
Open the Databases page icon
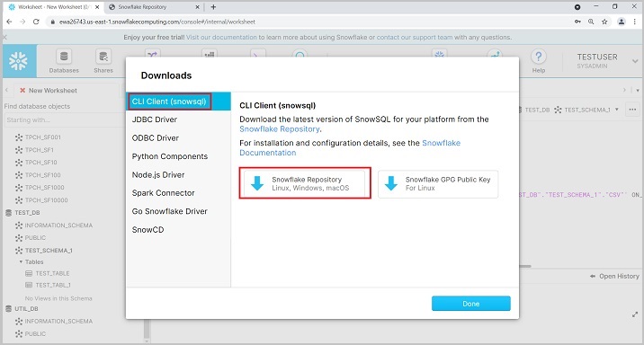coord(64,57)
